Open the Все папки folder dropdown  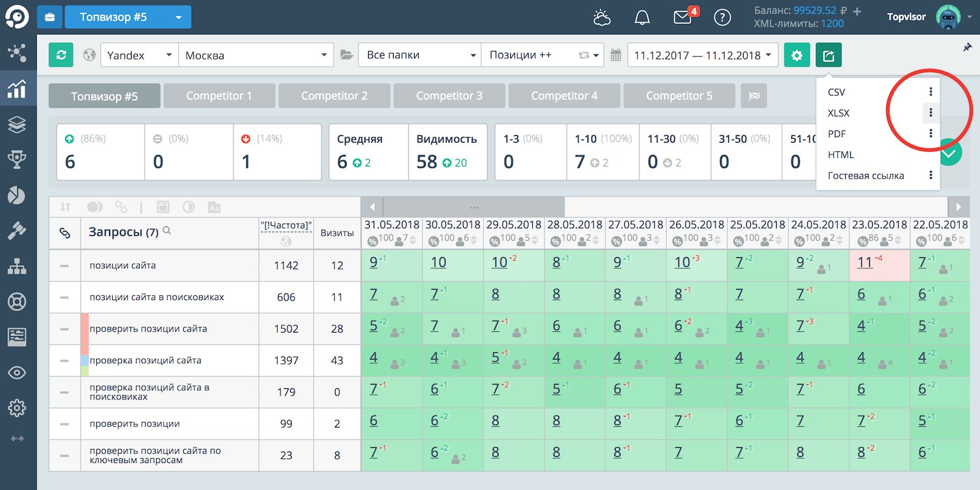coord(420,55)
